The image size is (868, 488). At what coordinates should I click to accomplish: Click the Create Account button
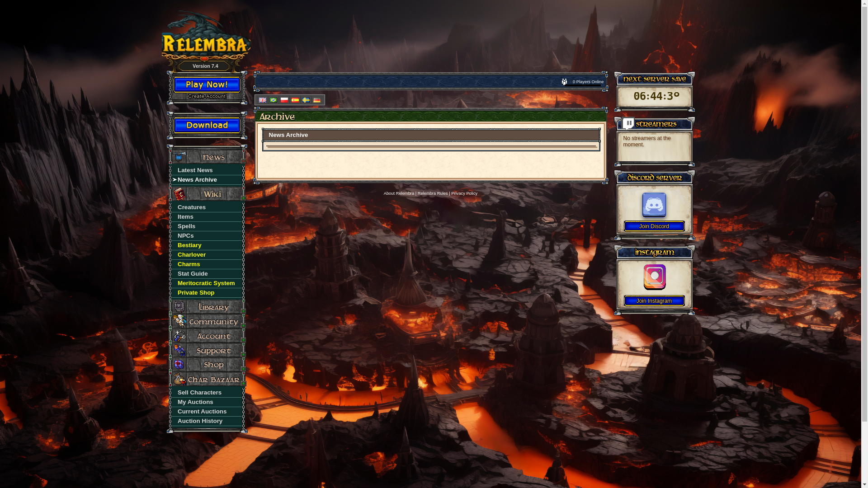coord(207,96)
